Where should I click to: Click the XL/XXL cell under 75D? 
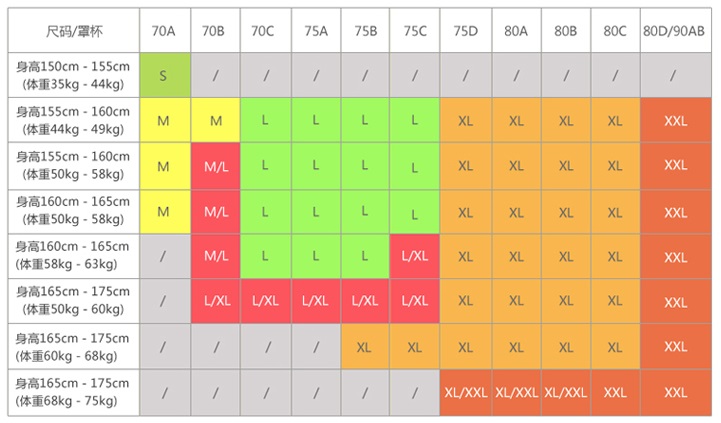point(465,392)
